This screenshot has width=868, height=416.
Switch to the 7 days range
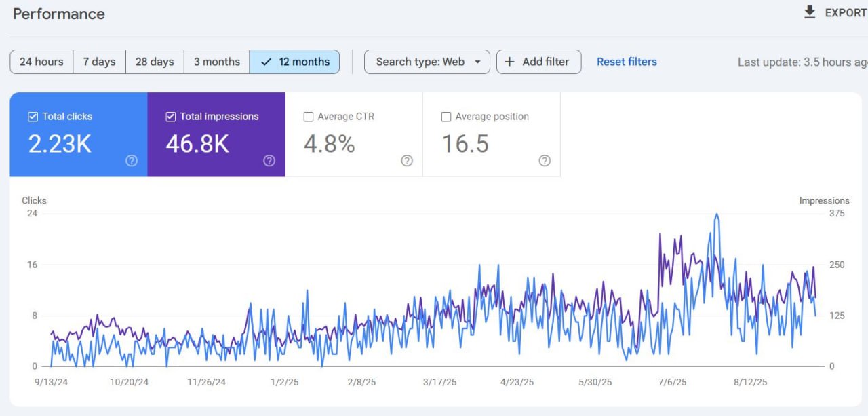(99, 62)
